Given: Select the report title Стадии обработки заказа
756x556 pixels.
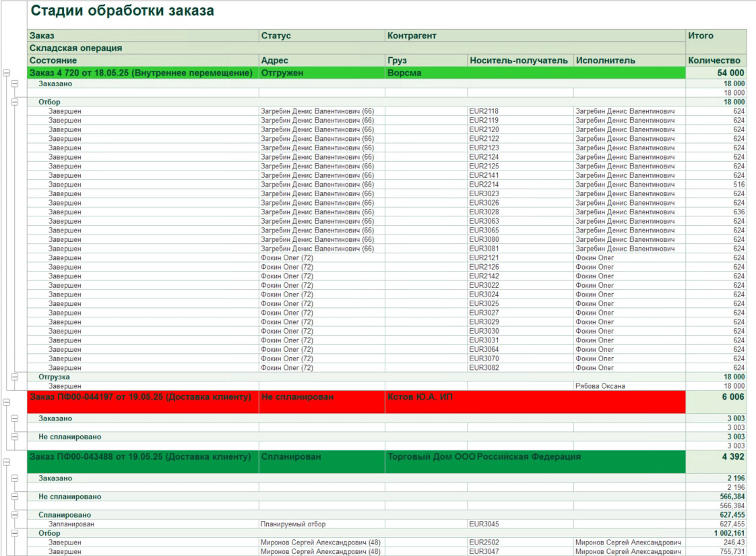Looking at the screenshot, I should click(123, 11).
